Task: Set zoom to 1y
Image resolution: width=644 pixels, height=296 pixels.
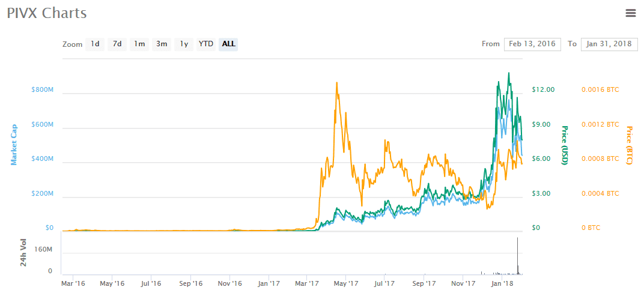Action: tap(184, 44)
